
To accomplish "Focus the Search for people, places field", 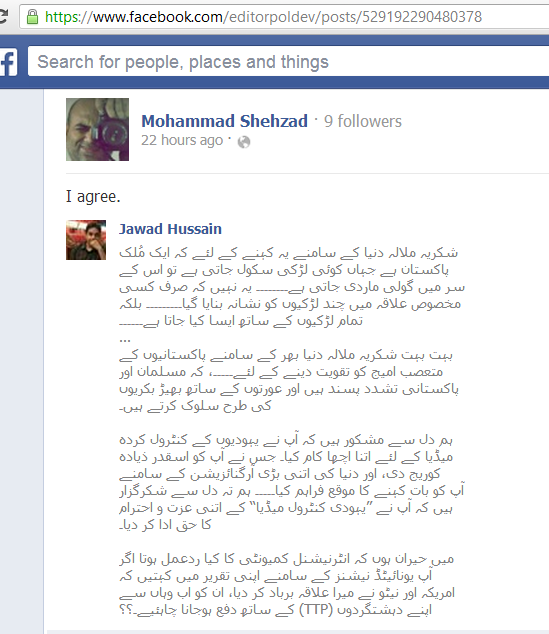I will pyautogui.click(x=288, y=61).
